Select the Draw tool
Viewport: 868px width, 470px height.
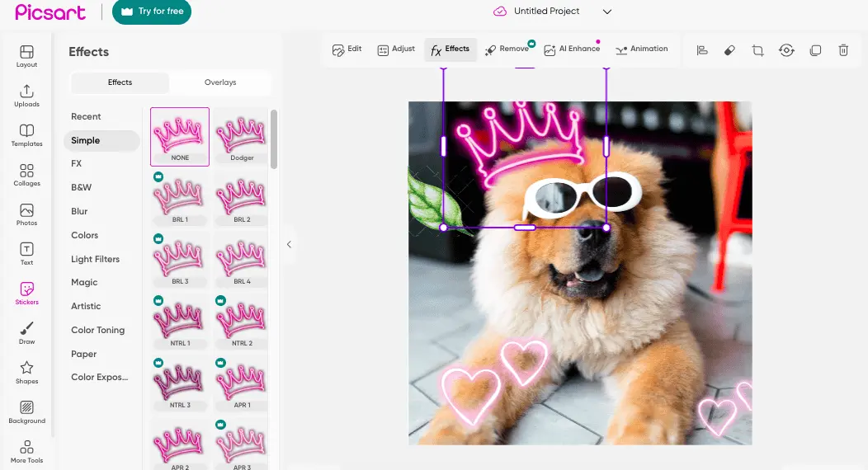point(26,333)
